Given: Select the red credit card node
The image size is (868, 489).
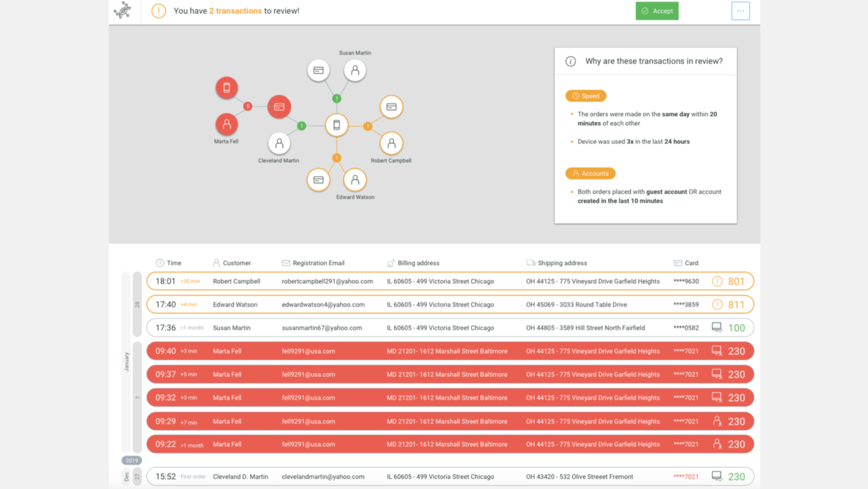Looking at the screenshot, I should [x=279, y=107].
